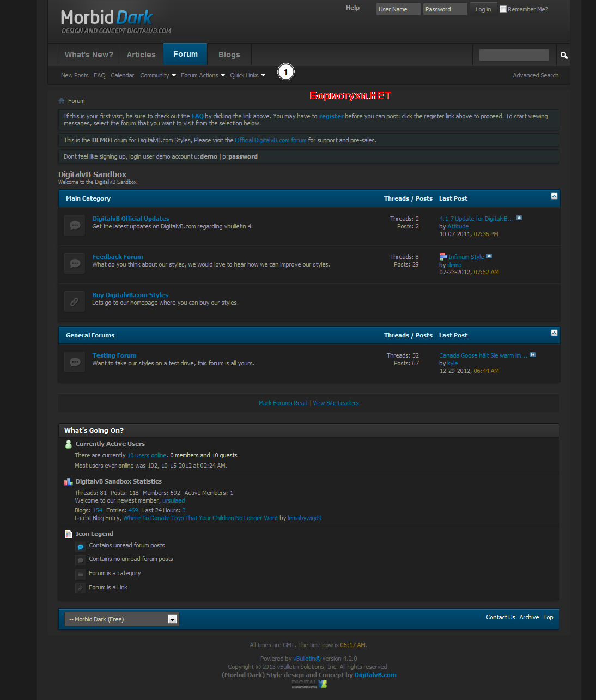This screenshot has width=596, height=700.
Task: Go to last post of 4.1.7 Update thread
Action: 519,218
